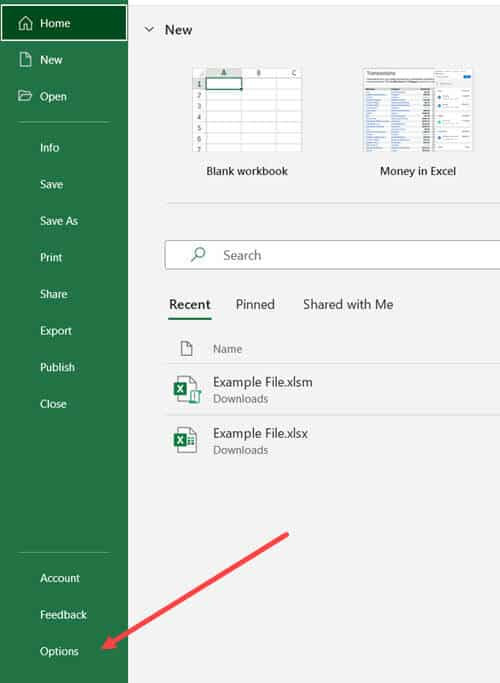Click the New section heading
Viewport: 500px width, 683px height.
[x=179, y=30]
